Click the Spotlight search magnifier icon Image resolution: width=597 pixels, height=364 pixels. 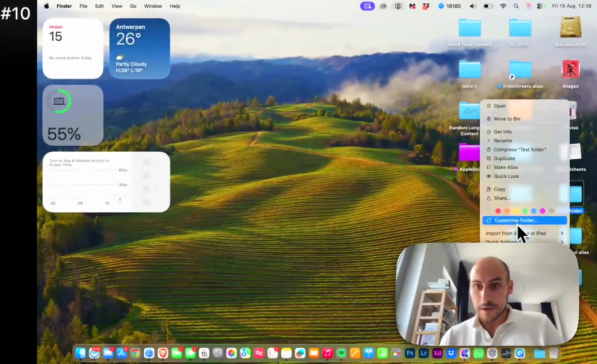[516, 6]
